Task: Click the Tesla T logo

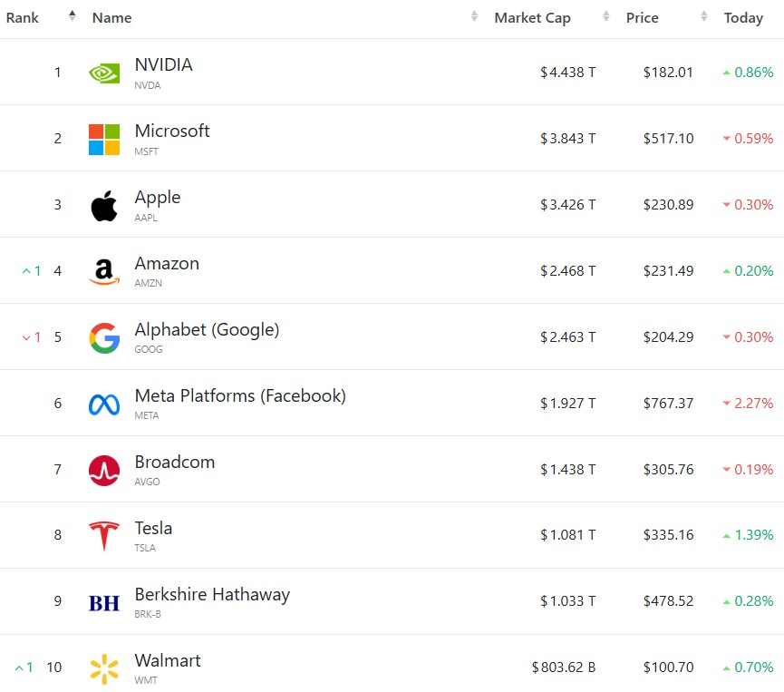Action: pyautogui.click(x=104, y=536)
